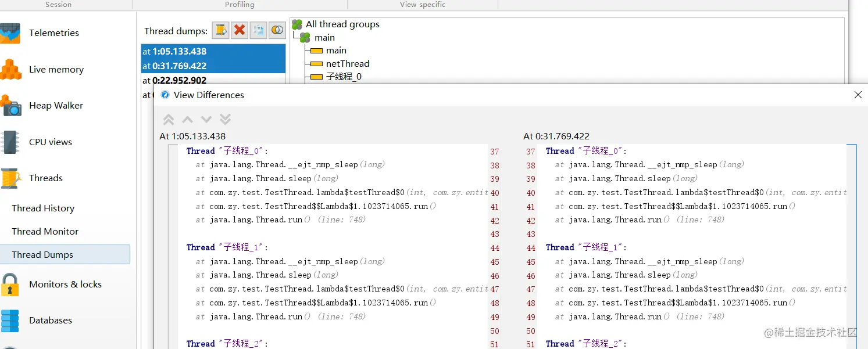Jump to first difference double-up arrow
The image size is (868, 349).
[x=169, y=120]
